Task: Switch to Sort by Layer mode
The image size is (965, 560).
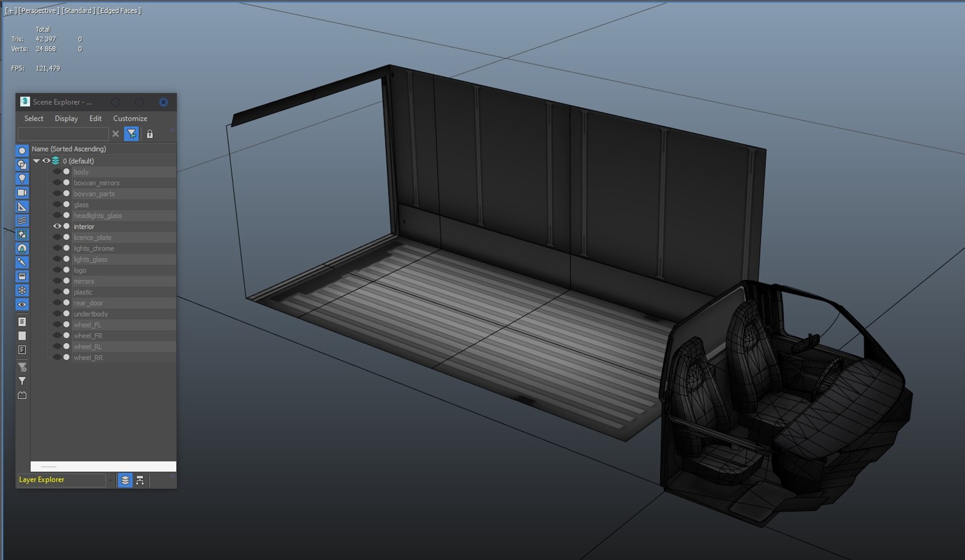Action: click(125, 481)
